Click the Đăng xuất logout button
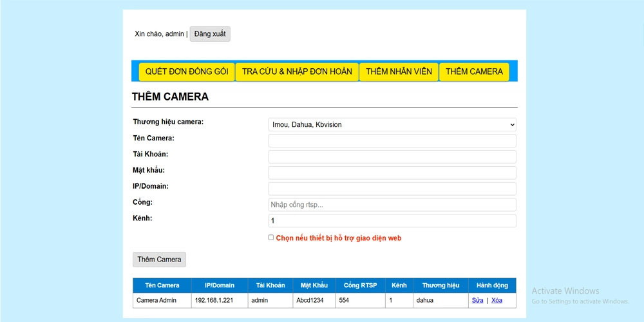Screen dimensions: 644x322 (x=209, y=34)
